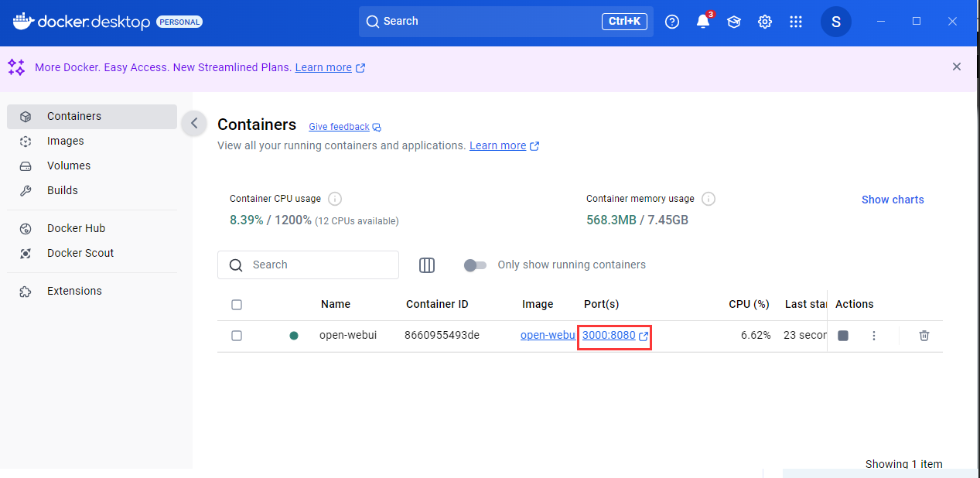Screen dimensions: 980x478
Task: Open the Learning center graduation cap icon
Action: click(734, 22)
